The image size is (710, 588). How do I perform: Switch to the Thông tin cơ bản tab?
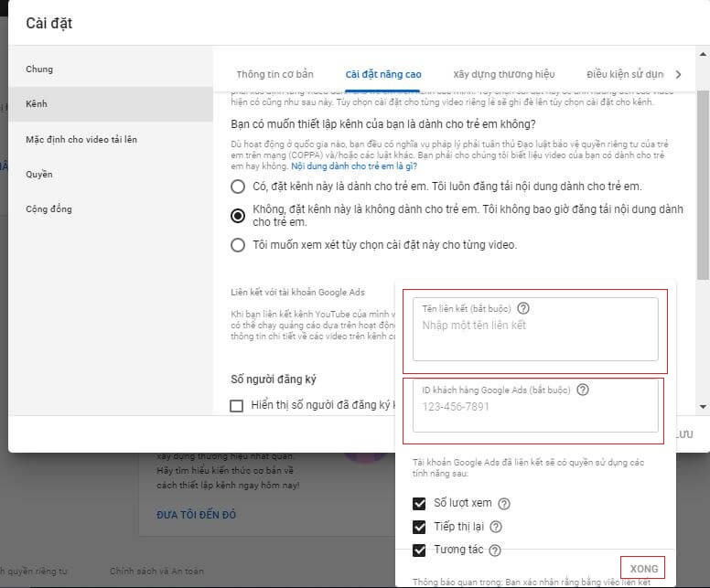274,74
